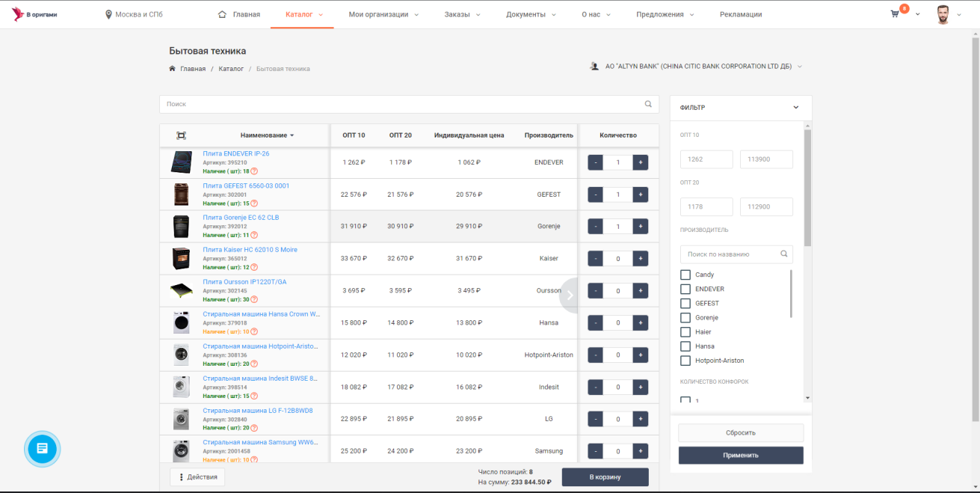Click the search magnifier in catalog search
The height and width of the screenshot is (493, 980).
pyautogui.click(x=648, y=104)
